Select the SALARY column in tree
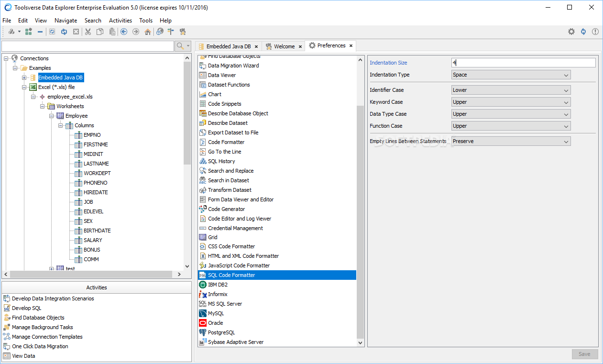 coord(93,240)
